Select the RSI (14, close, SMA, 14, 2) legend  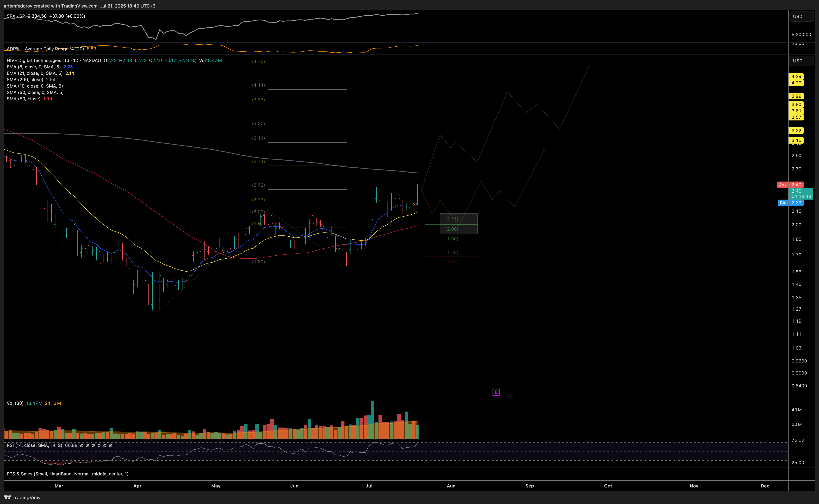[34, 445]
